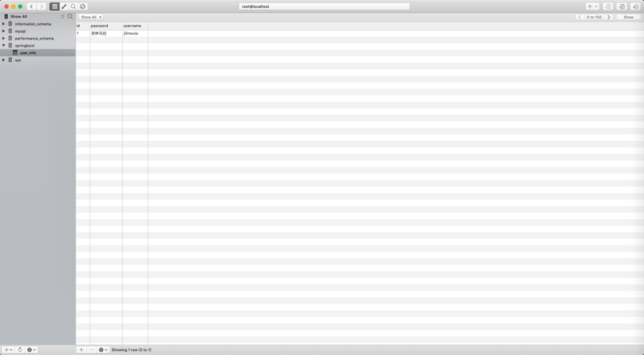Screen dimensions: 644x355
Task: Switch to table content grid view
Action: [x=55, y=6]
